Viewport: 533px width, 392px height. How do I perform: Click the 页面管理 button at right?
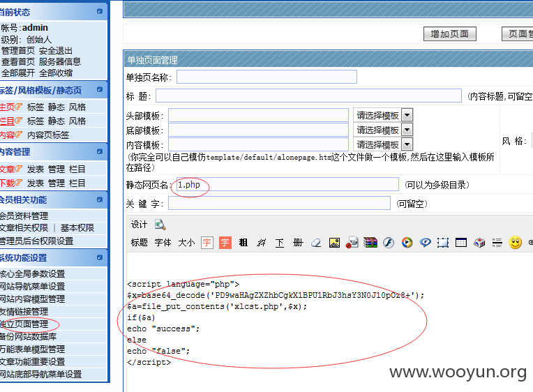pyautogui.click(x=518, y=34)
